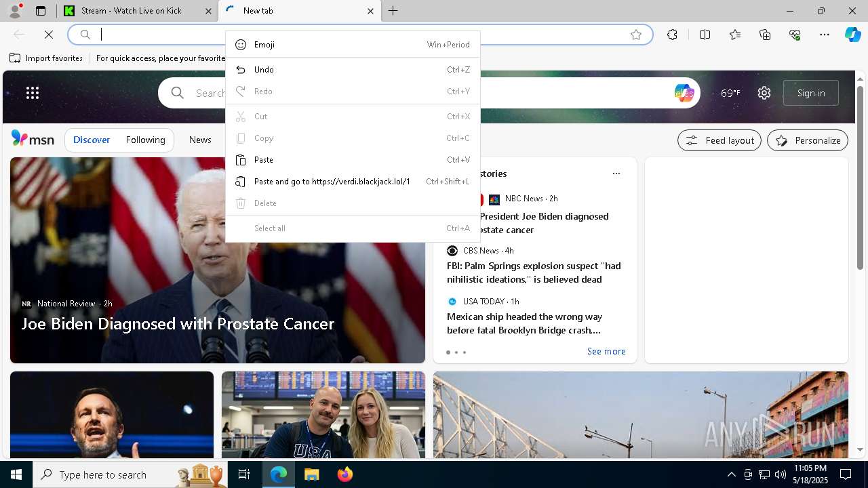Open Browser essentials heart icon

795,35
